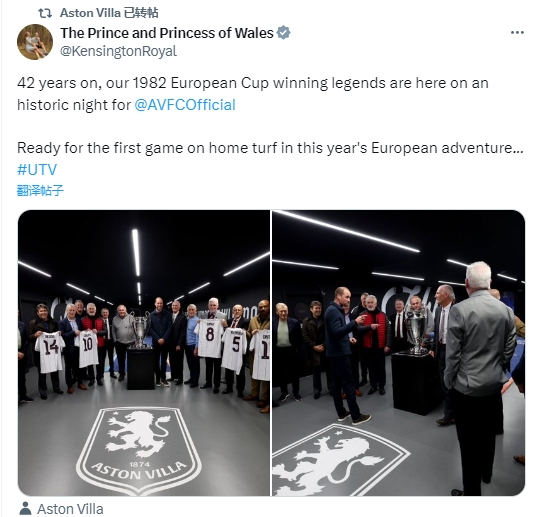The height and width of the screenshot is (517, 536).
Task: Click the number 14 jersey in left photo
Action: tap(50, 353)
